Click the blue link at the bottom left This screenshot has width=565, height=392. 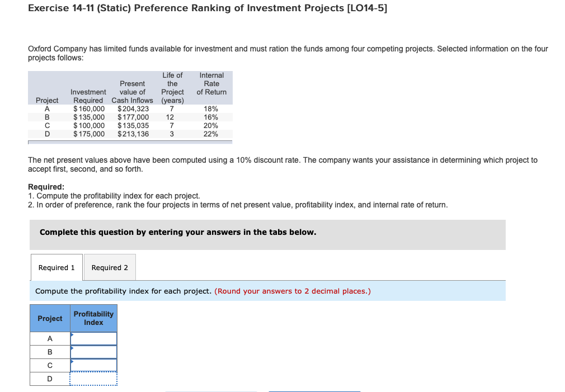[211, 391]
